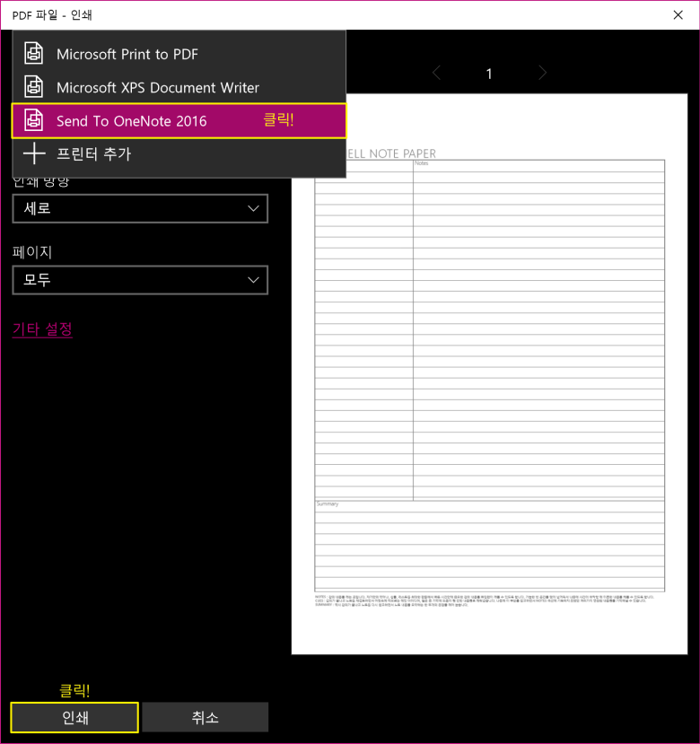This screenshot has width=700, height=744.
Task: Open the 모두 pages dropdown
Action: [140, 280]
